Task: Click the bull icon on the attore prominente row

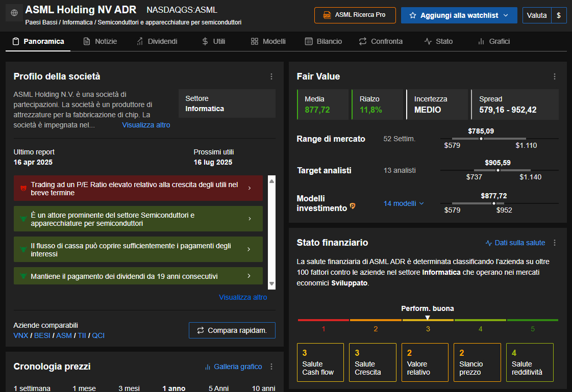Action: tap(23, 219)
